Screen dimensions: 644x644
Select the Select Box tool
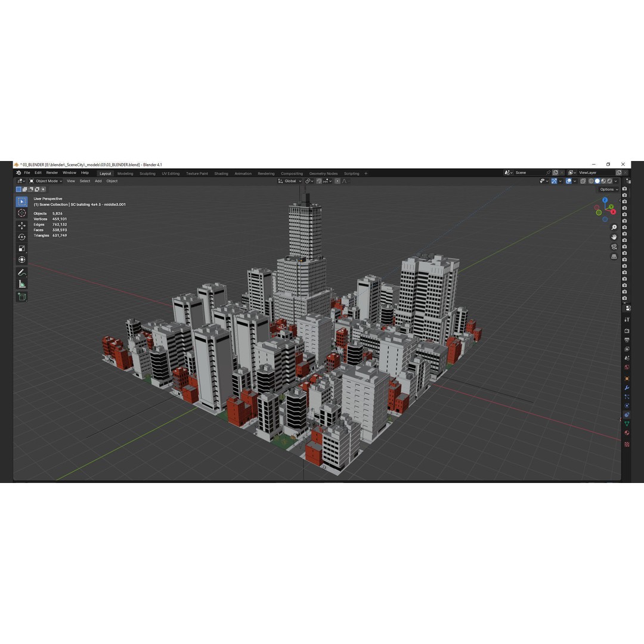[x=22, y=202]
